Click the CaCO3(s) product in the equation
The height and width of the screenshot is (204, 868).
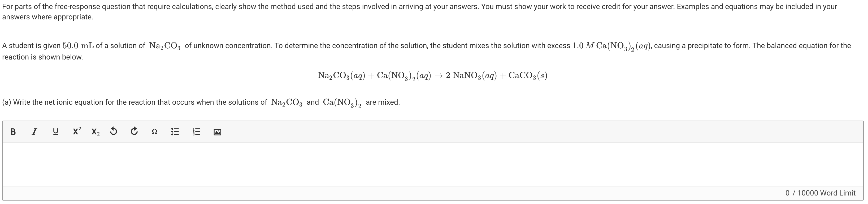528,75
